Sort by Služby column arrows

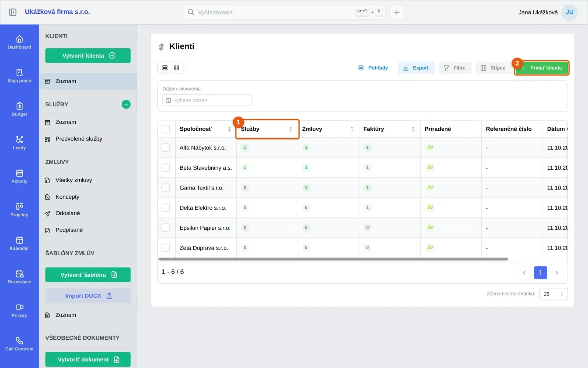(x=291, y=129)
